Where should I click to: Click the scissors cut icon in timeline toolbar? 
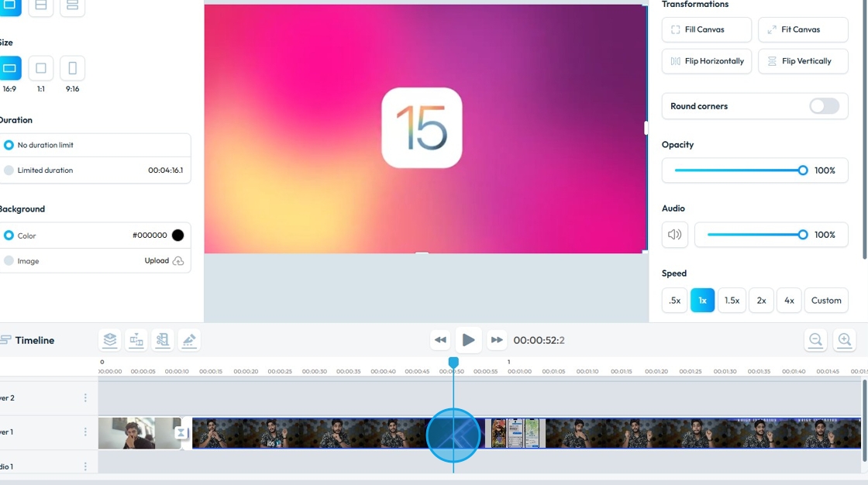coord(162,340)
